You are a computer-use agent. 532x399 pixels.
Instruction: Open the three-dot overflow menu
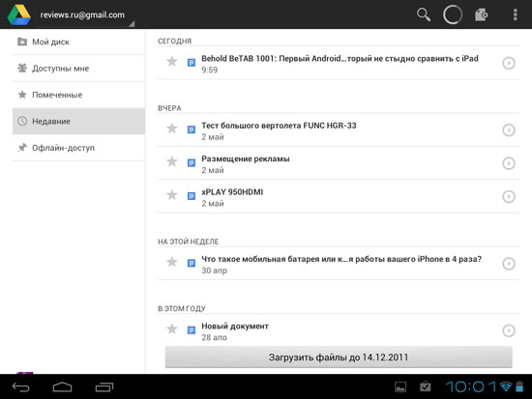pos(515,14)
